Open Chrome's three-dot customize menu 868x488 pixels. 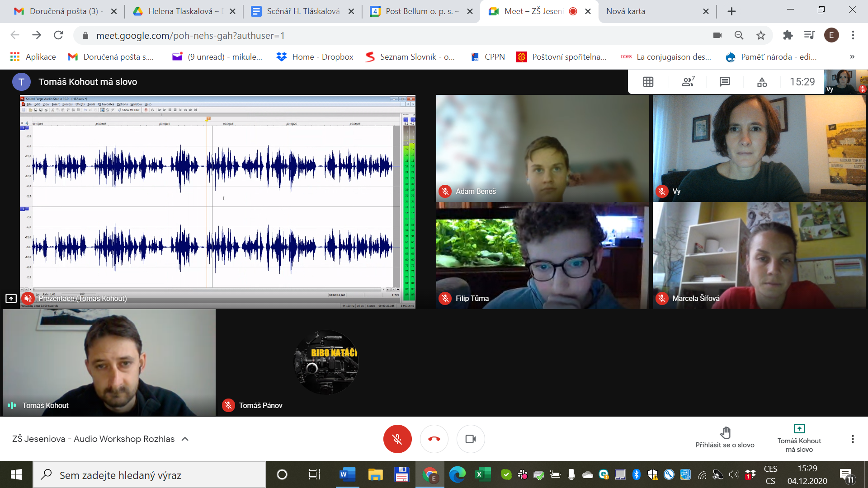click(853, 35)
